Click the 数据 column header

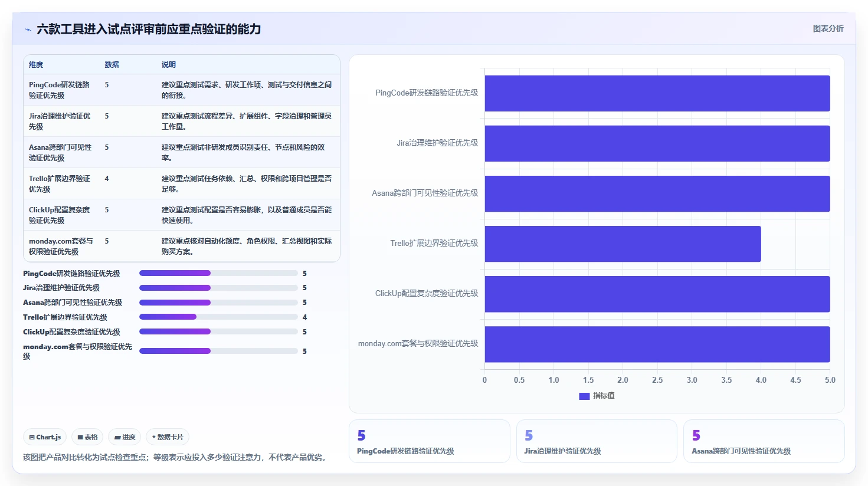point(112,65)
